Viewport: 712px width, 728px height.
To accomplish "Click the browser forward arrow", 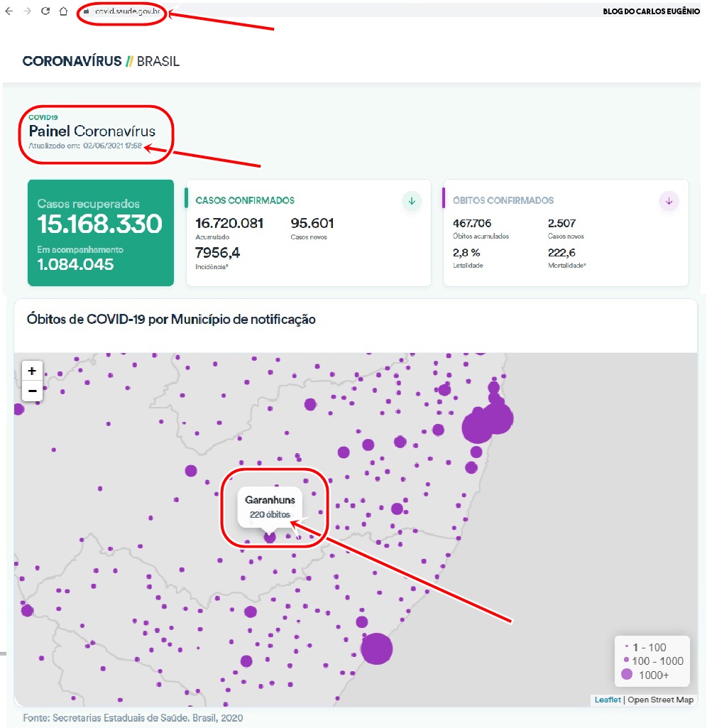I will [28, 11].
